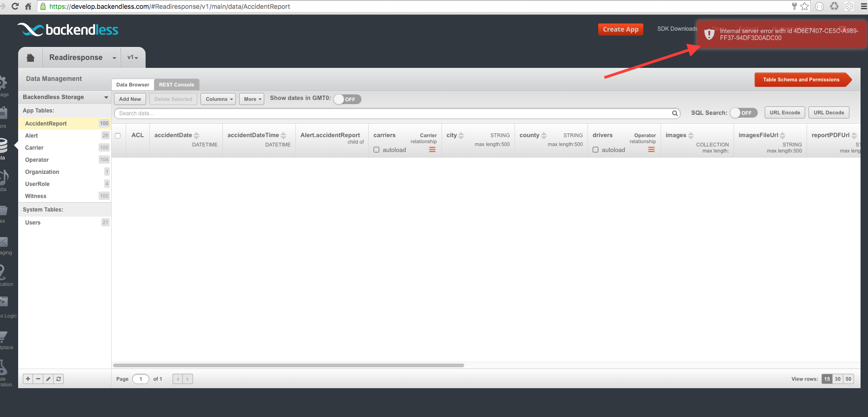Click the remove table minus icon
Screen dimensions: 868x417
click(x=38, y=379)
